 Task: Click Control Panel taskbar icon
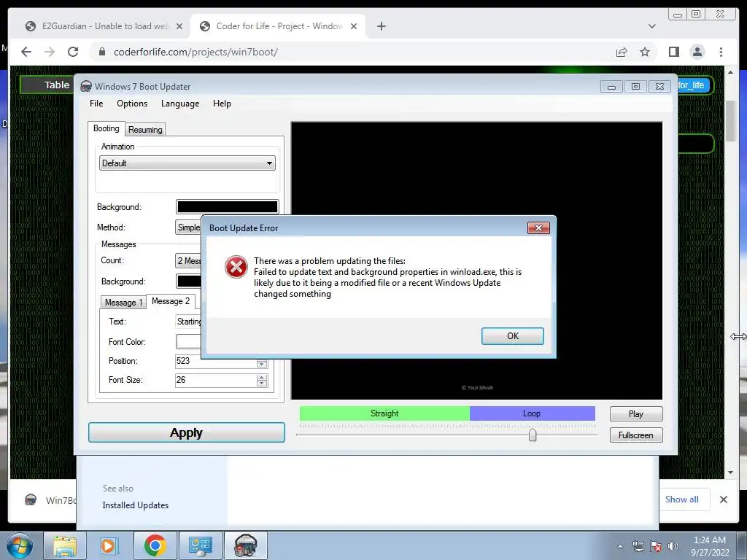click(201, 545)
